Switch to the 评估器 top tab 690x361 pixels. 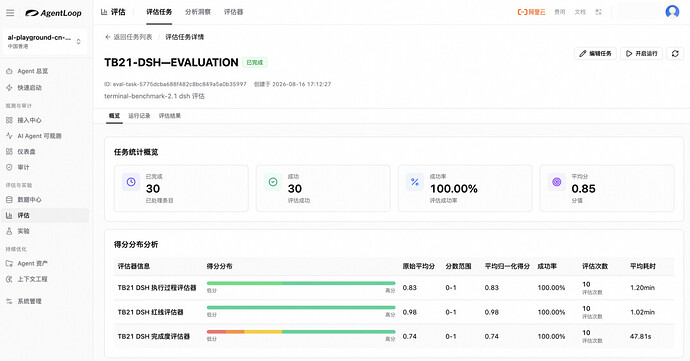(x=233, y=12)
